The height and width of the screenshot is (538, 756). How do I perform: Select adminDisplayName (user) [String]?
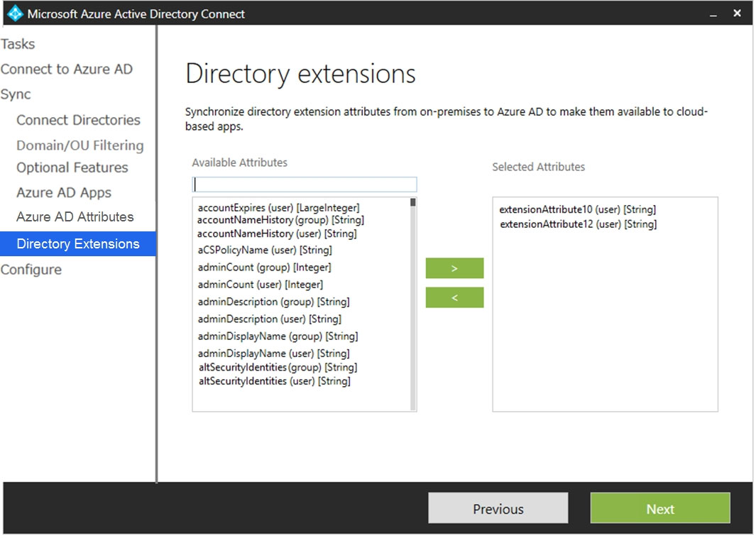pyautogui.click(x=273, y=353)
